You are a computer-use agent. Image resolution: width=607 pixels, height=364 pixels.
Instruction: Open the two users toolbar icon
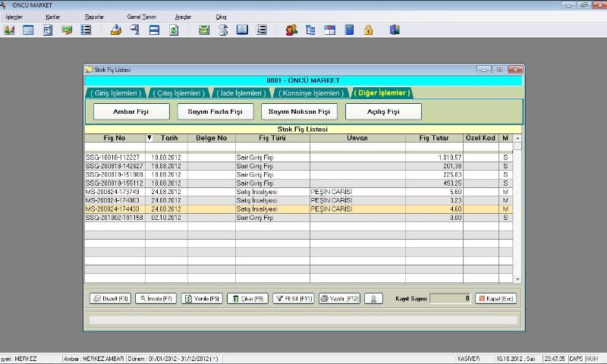(x=291, y=30)
